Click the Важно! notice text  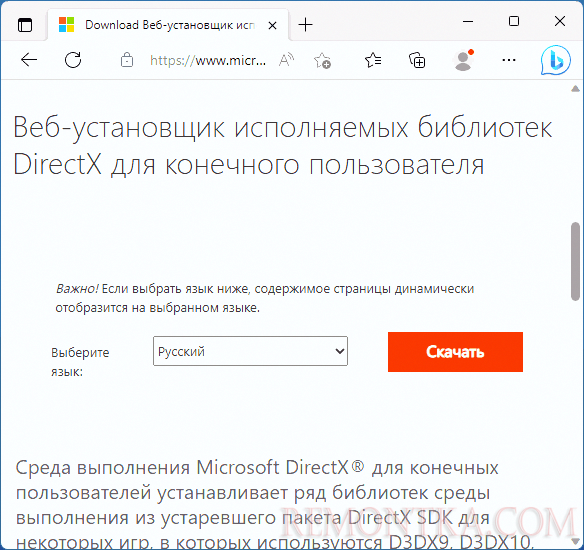tap(265, 298)
